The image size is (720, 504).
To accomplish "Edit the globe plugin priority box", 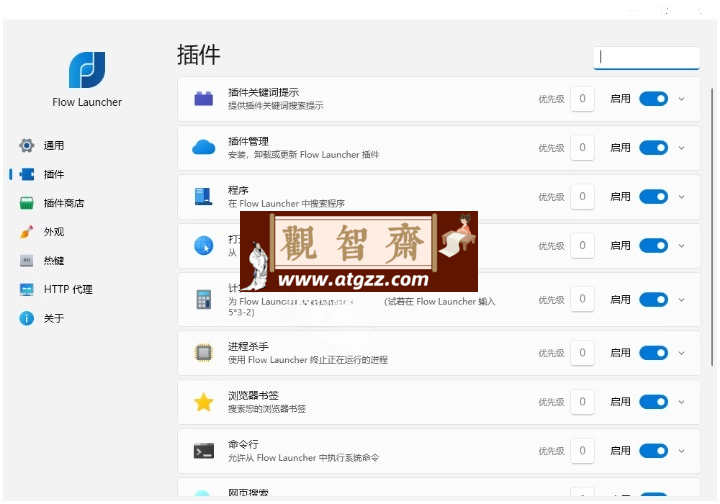I will pyautogui.click(x=582, y=246).
